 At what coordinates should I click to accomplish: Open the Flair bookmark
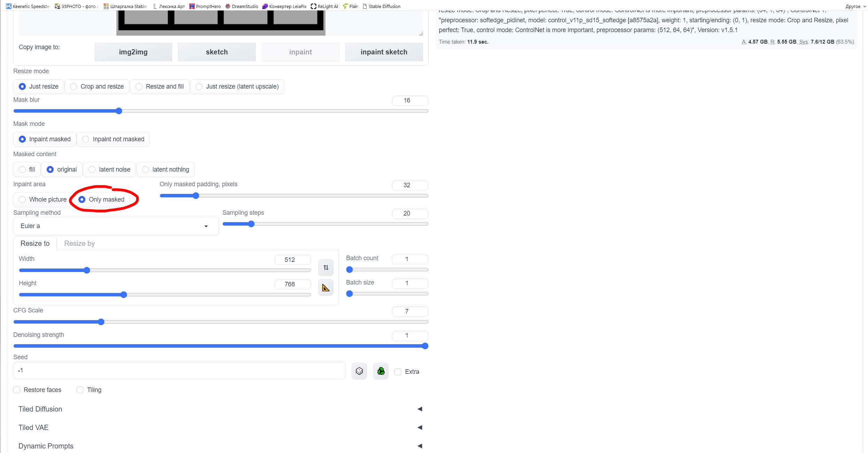point(350,6)
